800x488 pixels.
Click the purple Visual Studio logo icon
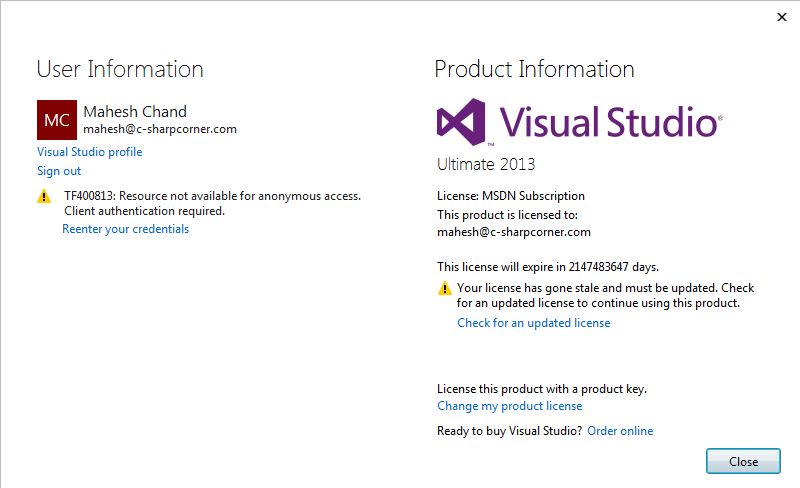click(x=461, y=121)
